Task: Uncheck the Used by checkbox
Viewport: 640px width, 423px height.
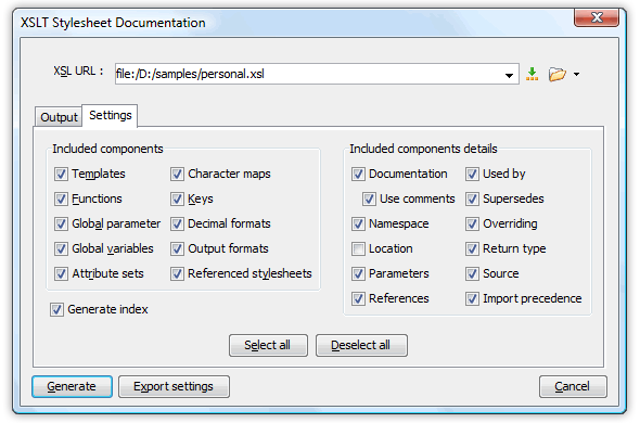Action: 472,174
